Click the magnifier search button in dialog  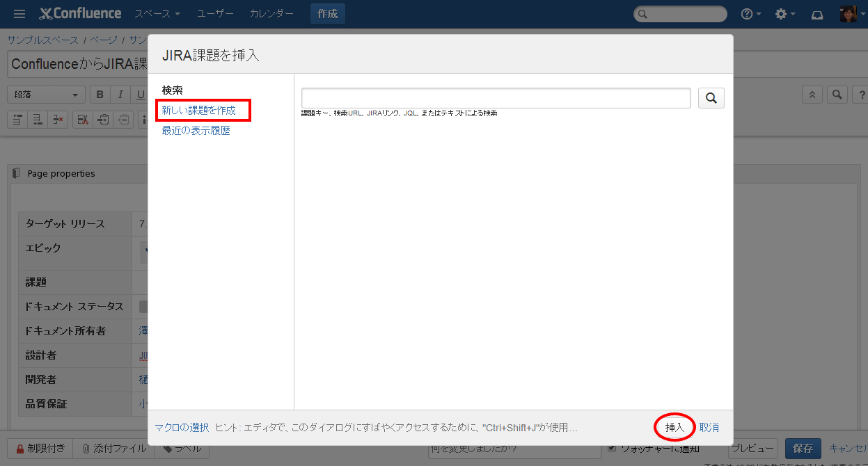point(711,98)
